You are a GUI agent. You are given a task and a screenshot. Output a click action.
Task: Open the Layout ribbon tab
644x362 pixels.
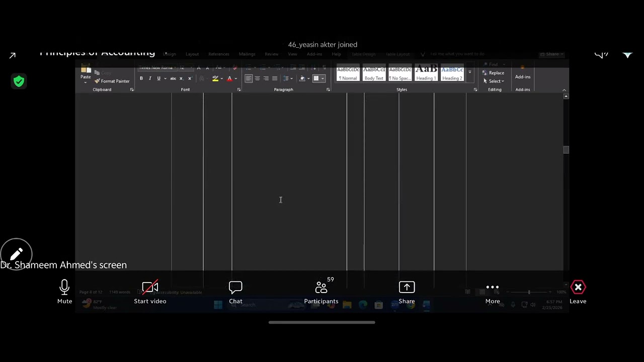click(192, 54)
